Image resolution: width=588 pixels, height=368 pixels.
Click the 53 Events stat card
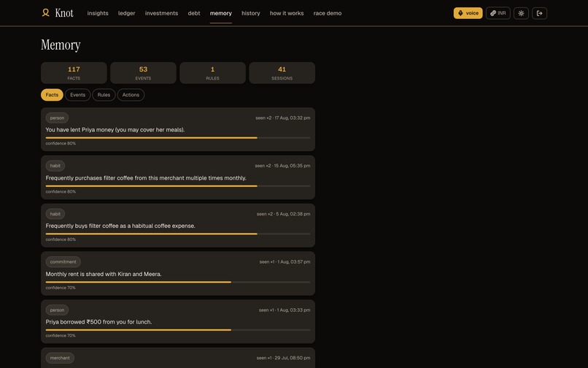pyautogui.click(x=143, y=73)
